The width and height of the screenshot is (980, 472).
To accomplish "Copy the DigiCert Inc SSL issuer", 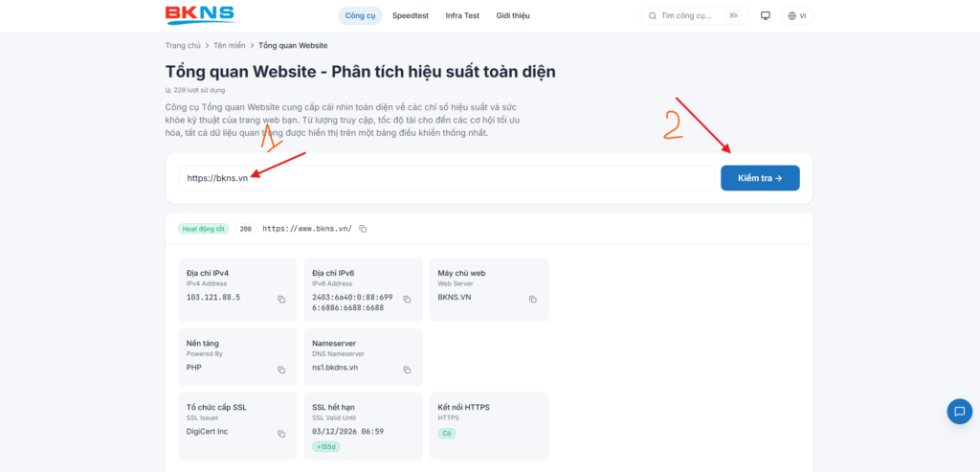I will pyautogui.click(x=281, y=434).
